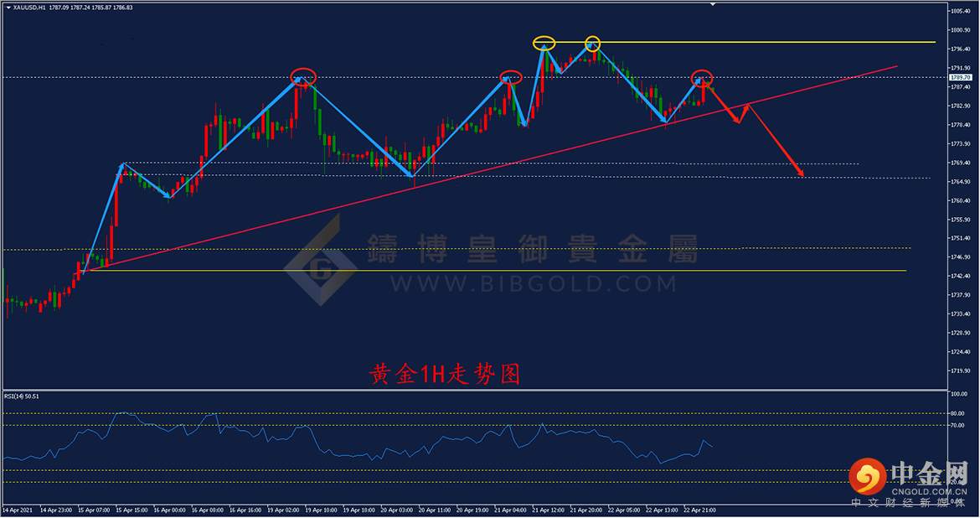Click the 19 Apr 10:00 time axis label
Viewport: 980px width, 518px height.
[x=322, y=510]
